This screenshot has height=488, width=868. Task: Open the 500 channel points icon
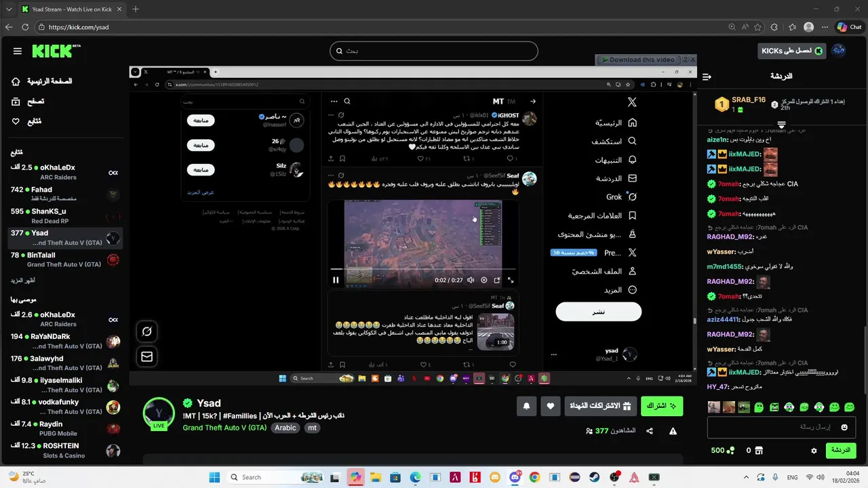[x=730, y=451]
